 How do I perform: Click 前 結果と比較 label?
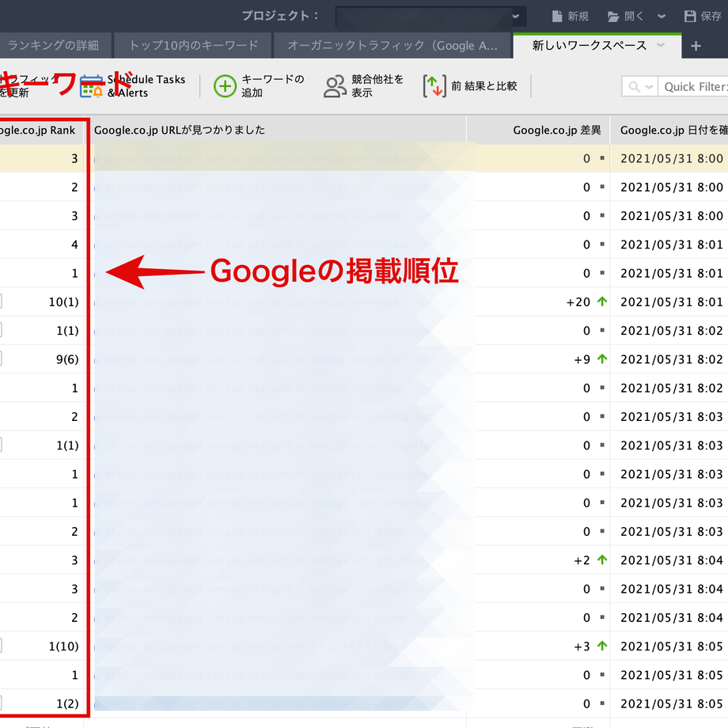click(x=483, y=86)
